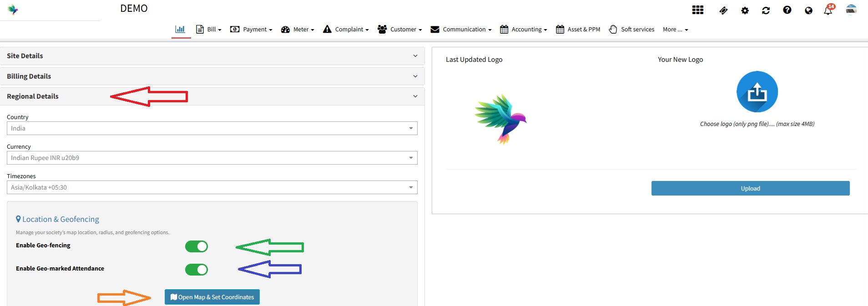Click the last updated bird logo
Screen dimensions: 868x306
point(500,119)
